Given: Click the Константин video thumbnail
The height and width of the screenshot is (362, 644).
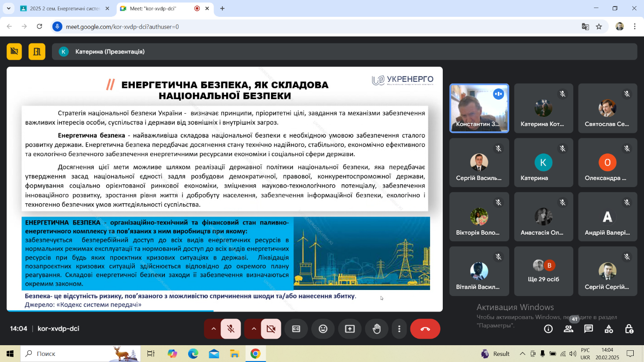Looking at the screenshot, I should (x=479, y=109).
